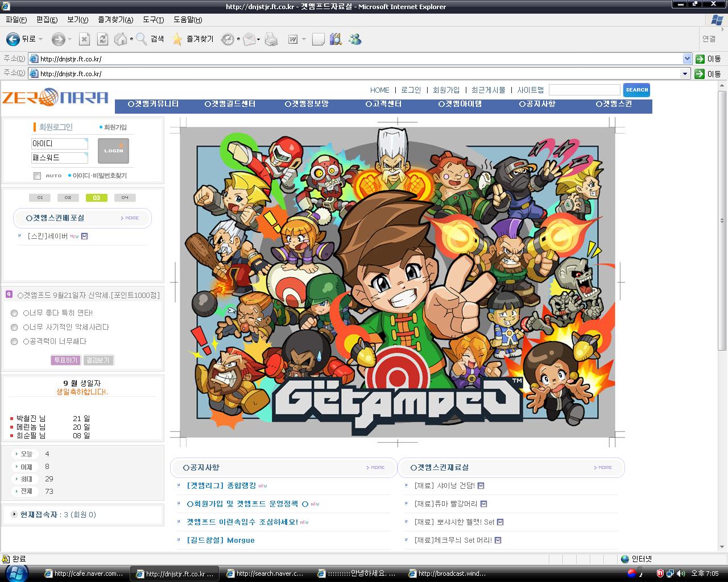The image size is (728, 582).
Task: Open the Favorites star in the toolbar
Action: click(177, 39)
